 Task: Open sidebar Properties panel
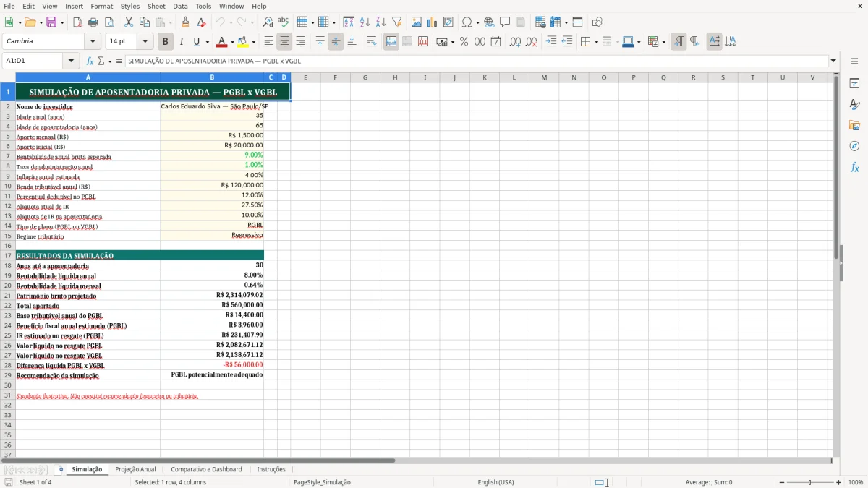point(854,84)
